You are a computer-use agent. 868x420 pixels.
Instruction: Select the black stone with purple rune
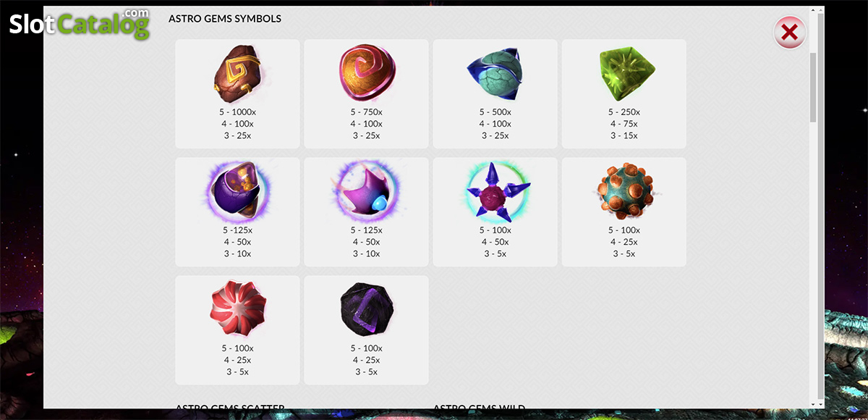[366, 310]
